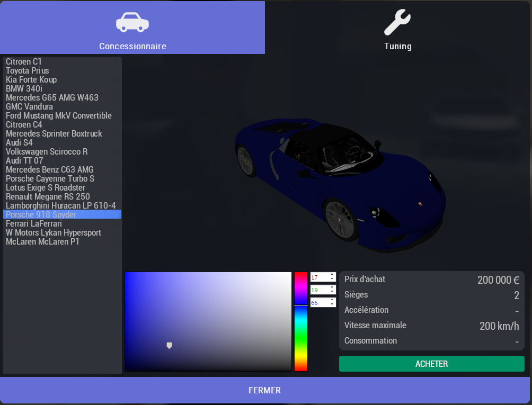This screenshot has width=532, height=405.
Task: Select Lamborghini Huracan LP 610-4
Action: 62,205
